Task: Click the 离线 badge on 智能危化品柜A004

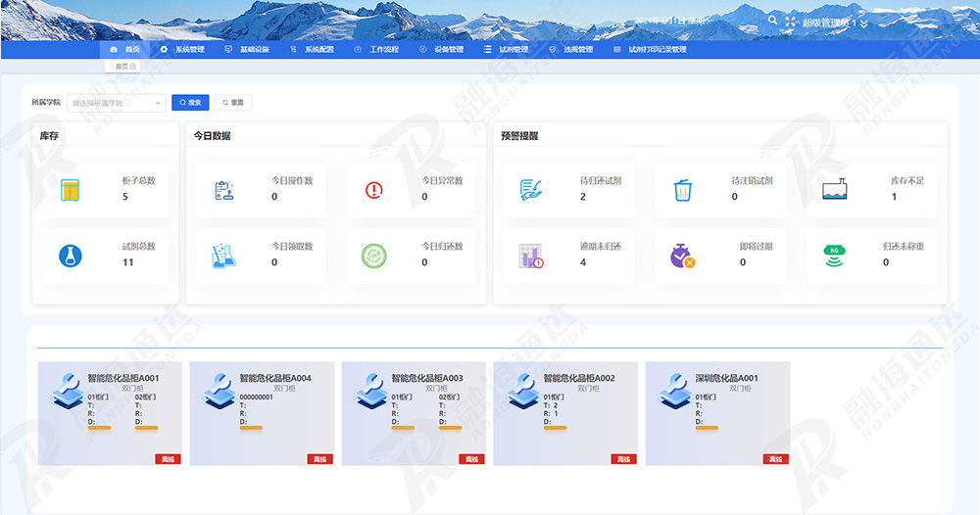Action: pos(320,459)
